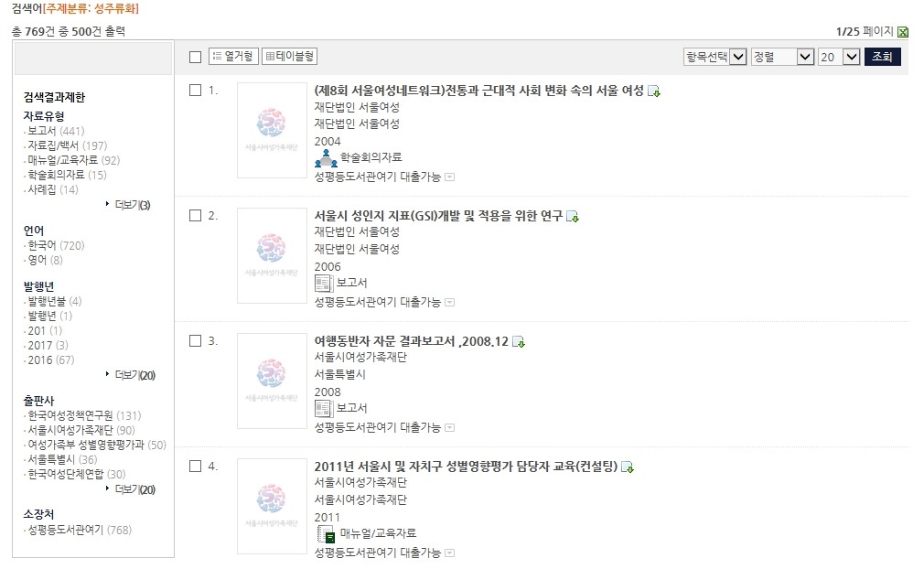Screen dimensions: 924x569
Task: Click the 학술회의자료 type icon in result 1
Action: [x=326, y=158]
